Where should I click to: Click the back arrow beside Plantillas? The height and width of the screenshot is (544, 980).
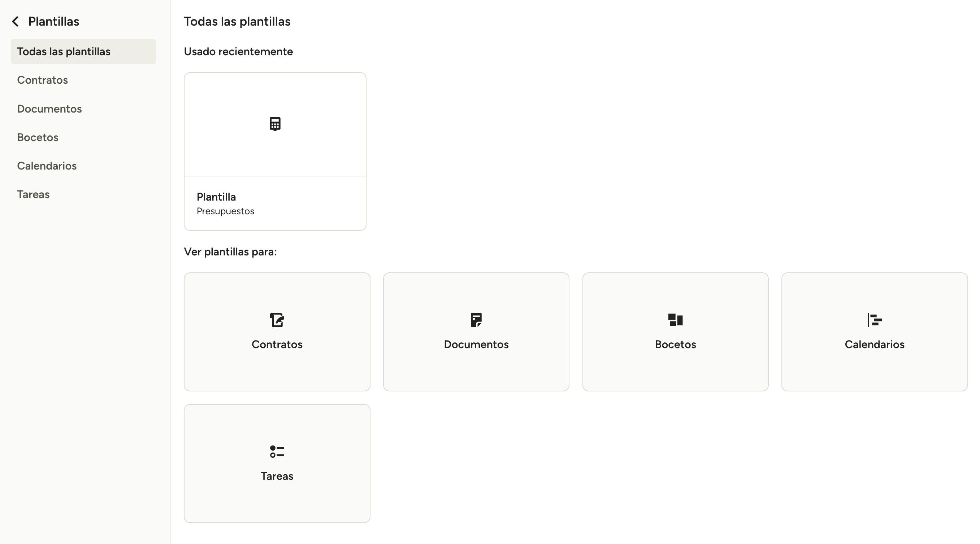click(16, 22)
